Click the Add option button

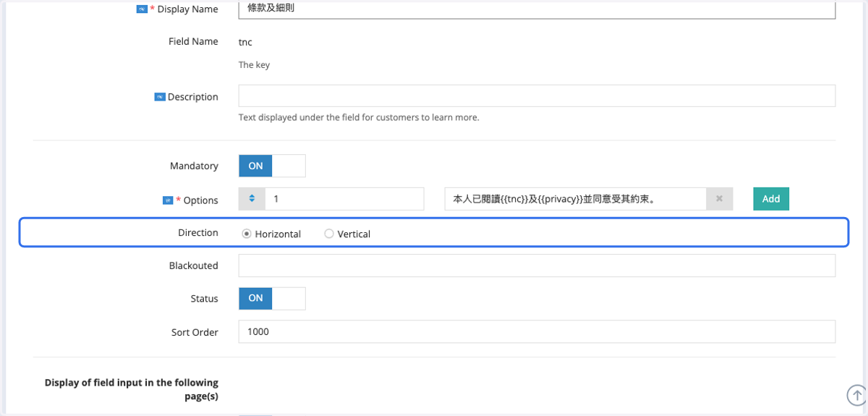(x=771, y=199)
